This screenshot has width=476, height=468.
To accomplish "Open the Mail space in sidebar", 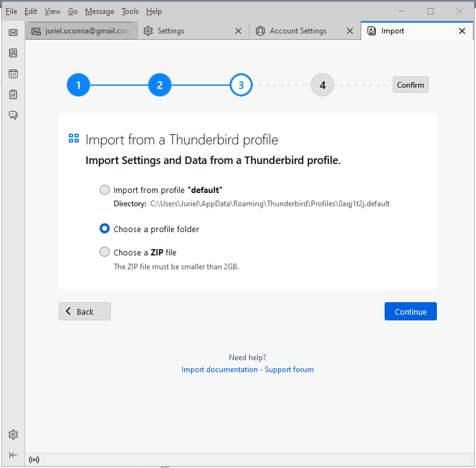I will pyautogui.click(x=13, y=32).
